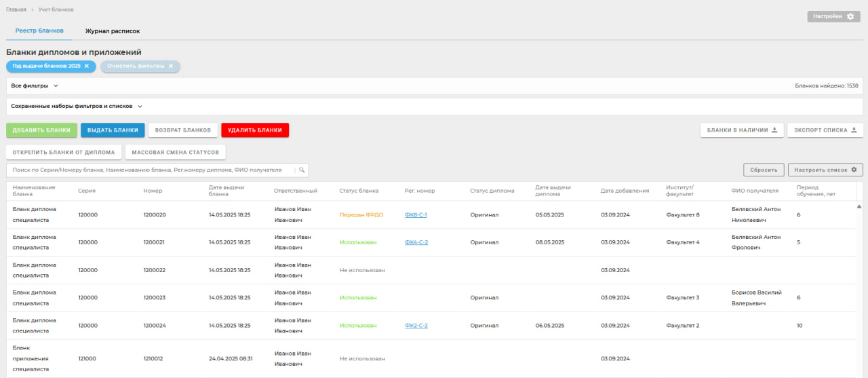Select cell with number 1200021
The height and width of the screenshot is (378, 868).
154,242
